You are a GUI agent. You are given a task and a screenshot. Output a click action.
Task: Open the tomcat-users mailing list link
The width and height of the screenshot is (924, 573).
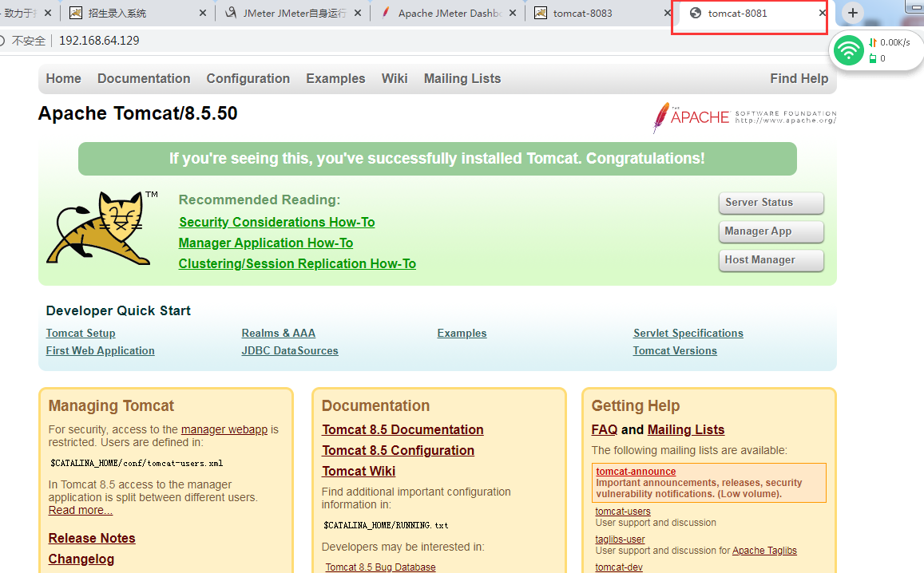point(623,512)
